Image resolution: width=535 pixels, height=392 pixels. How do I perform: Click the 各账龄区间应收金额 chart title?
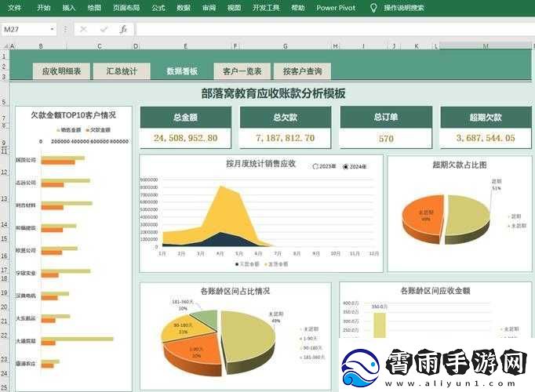coord(435,291)
